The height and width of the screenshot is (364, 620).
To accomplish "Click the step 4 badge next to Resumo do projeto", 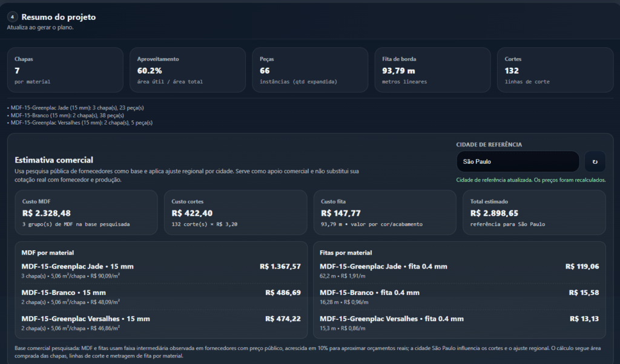I will [12, 17].
